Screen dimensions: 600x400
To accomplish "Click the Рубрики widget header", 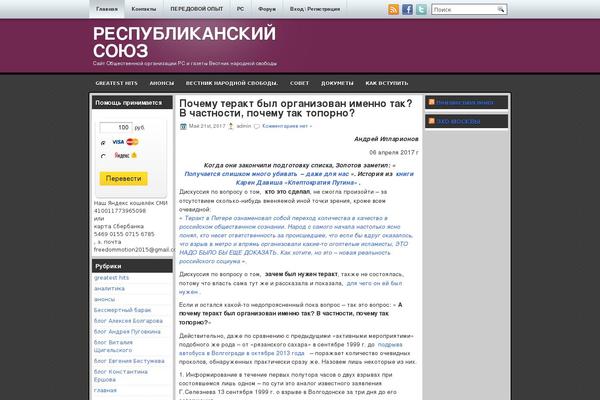I will coord(132,266).
